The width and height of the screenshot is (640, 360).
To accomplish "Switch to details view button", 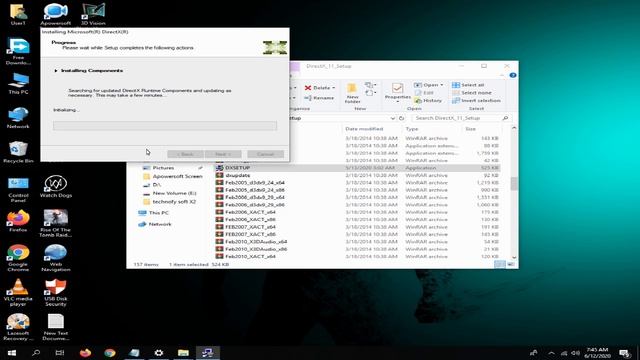I will coord(500,264).
